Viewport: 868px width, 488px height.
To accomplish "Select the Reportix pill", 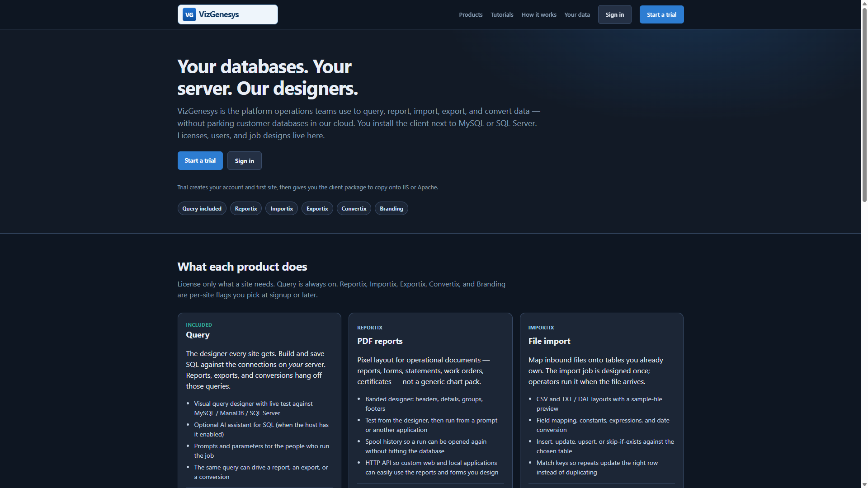I will coord(245,208).
